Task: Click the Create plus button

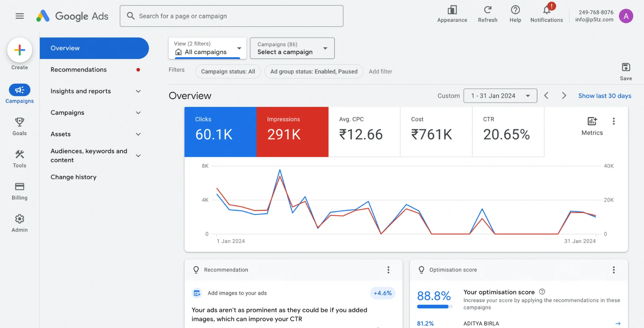Action: pos(20,50)
